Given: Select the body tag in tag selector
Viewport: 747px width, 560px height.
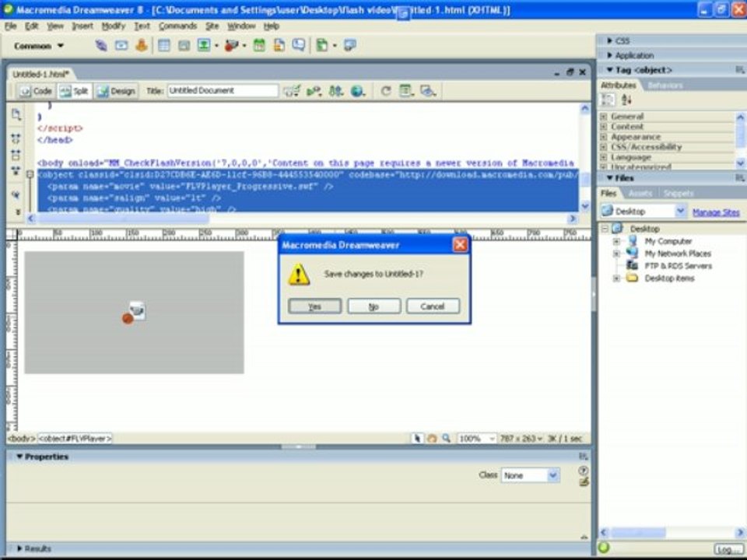Looking at the screenshot, I should tap(22, 439).
